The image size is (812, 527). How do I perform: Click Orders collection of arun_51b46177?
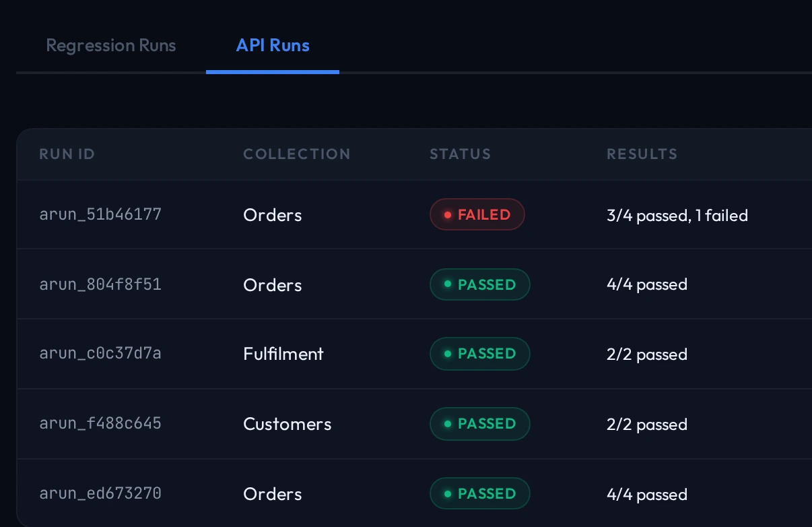[273, 216]
